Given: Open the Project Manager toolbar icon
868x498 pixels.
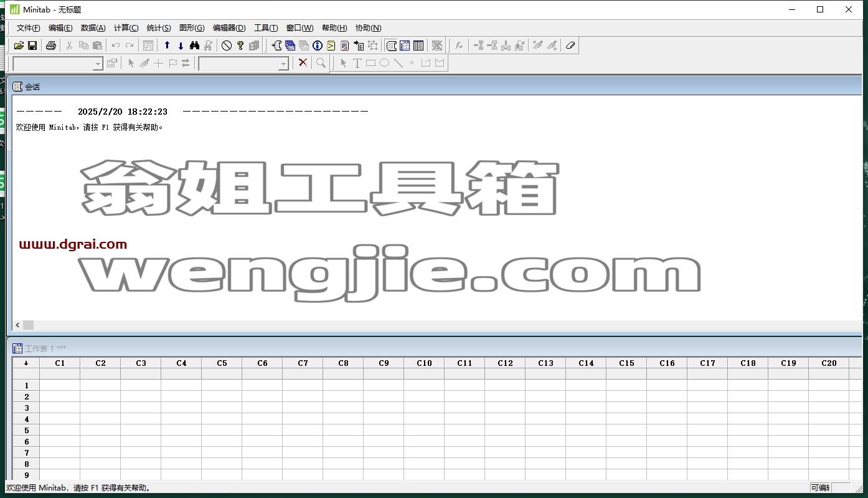Looking at the screenshot, I should (418, 45).
